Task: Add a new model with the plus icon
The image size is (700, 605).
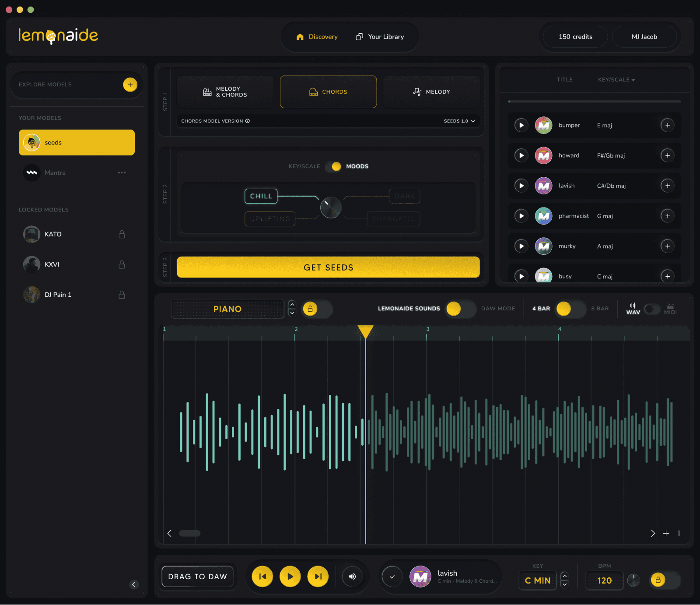Action: pos(130,84)
